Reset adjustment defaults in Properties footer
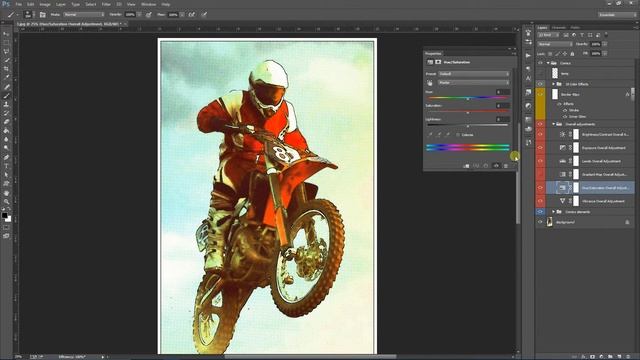 (486, 166)
